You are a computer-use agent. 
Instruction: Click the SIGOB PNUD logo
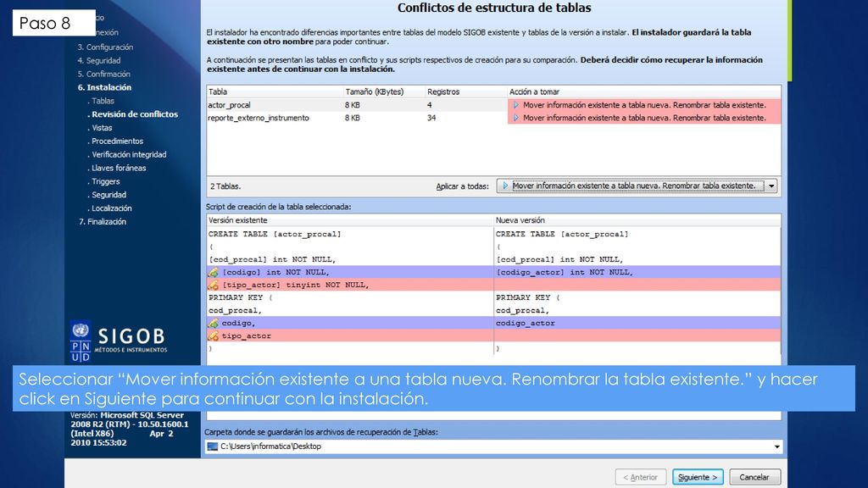coord(119,341)
